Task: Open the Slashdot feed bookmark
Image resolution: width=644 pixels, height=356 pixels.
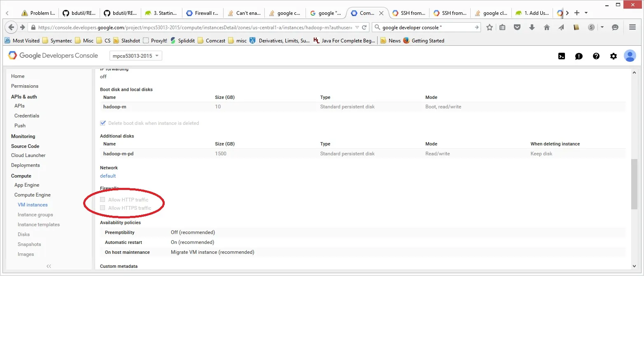Action: (x=127, y=40)
